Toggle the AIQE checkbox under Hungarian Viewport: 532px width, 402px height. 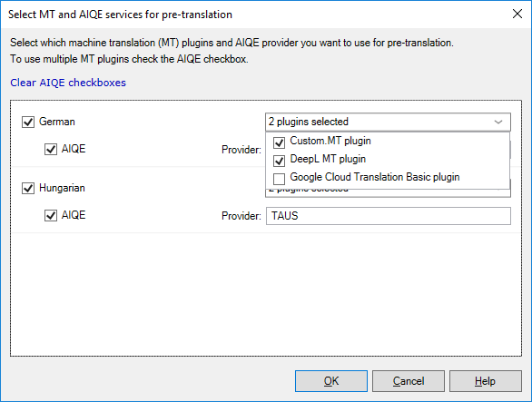coord(51,215)
